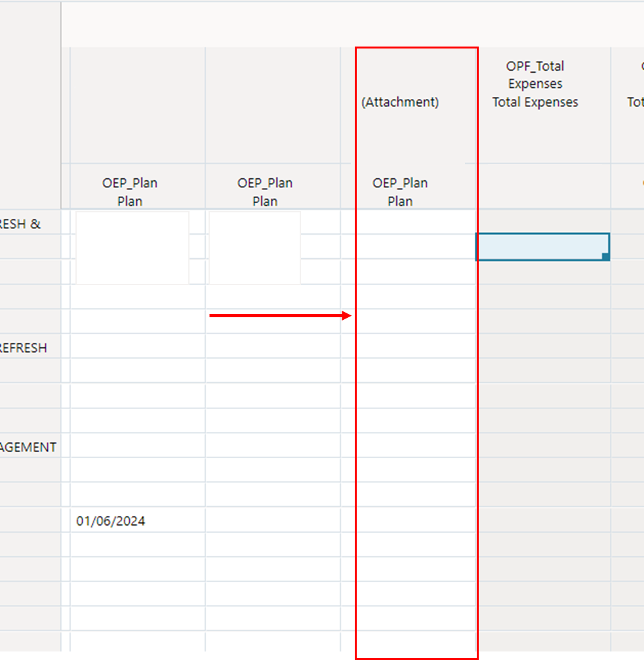Viewport: 644px width, 660px height.
Task: Select the first OEP_Plan Plan header
Action: tap(129, 192)
